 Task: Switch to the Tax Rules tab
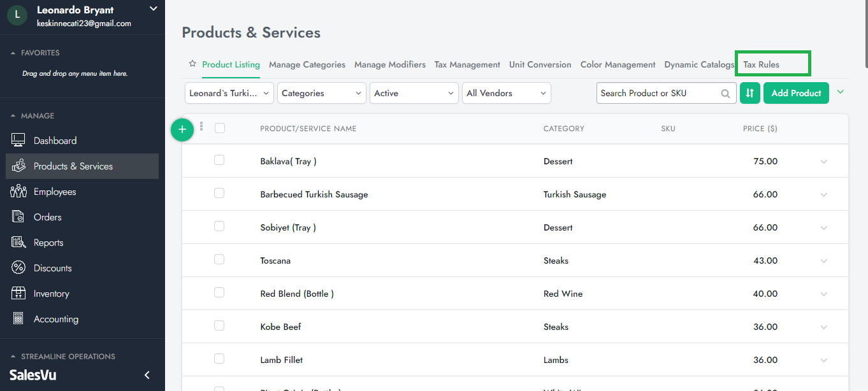coord(761,64)
